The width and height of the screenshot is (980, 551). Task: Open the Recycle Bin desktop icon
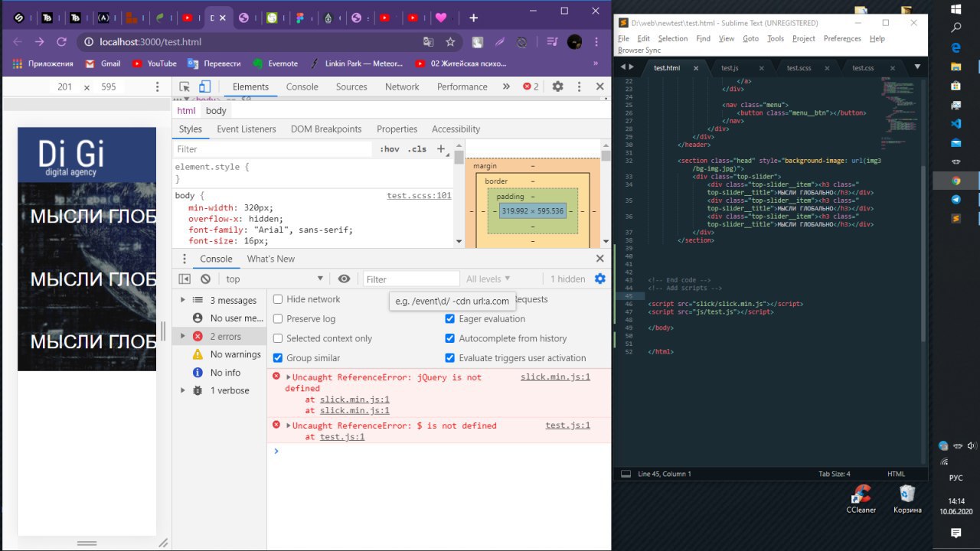(x=907, y=500)
